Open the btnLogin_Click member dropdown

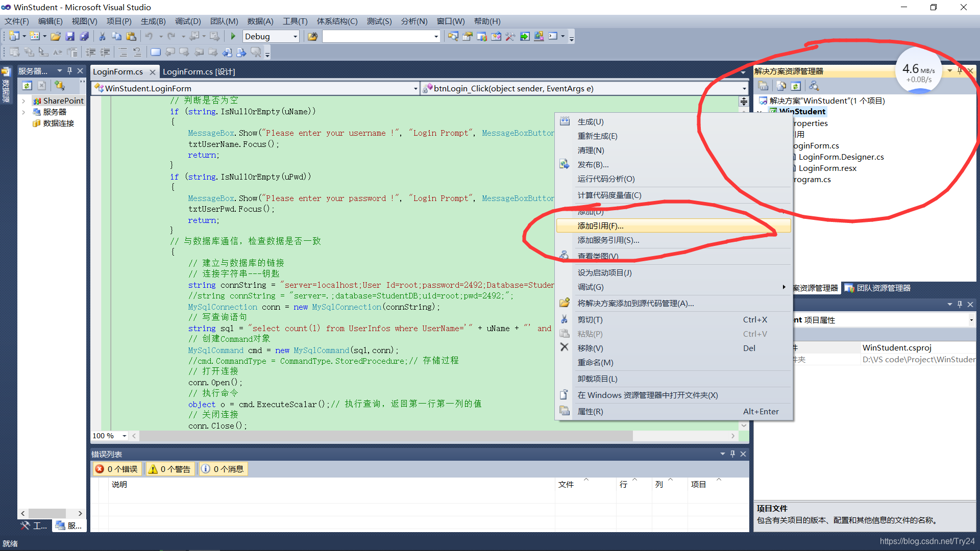[744, 89]
